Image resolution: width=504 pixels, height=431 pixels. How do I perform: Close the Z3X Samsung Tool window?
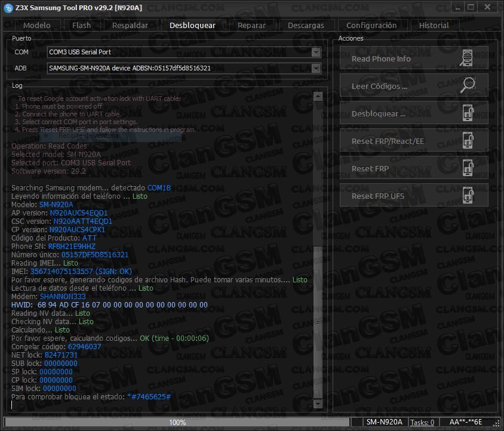pyautogui.click(x=487, y=7)
